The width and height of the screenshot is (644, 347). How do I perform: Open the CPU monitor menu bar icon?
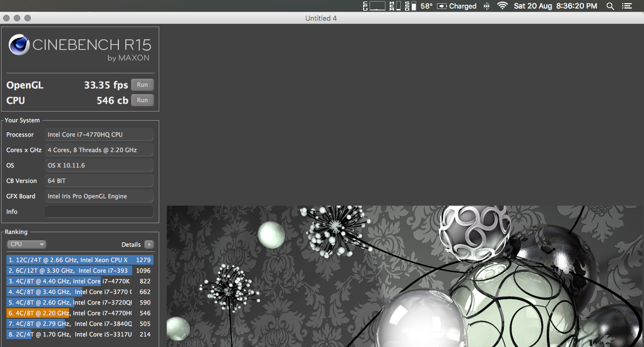point(374,6)
